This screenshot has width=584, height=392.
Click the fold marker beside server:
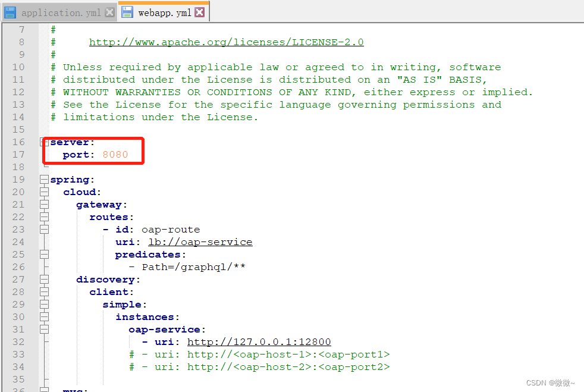tap(45, 142)
